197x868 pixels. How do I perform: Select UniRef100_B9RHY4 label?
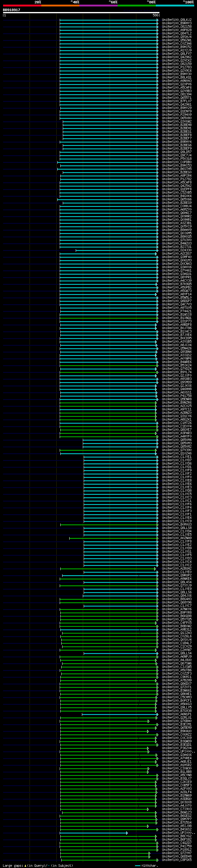[x=176, y=142]
